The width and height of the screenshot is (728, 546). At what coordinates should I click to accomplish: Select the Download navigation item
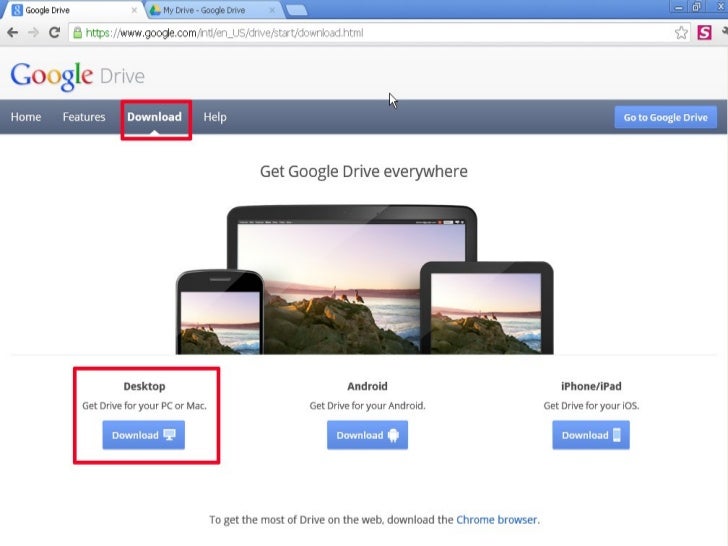click(155, 117)
